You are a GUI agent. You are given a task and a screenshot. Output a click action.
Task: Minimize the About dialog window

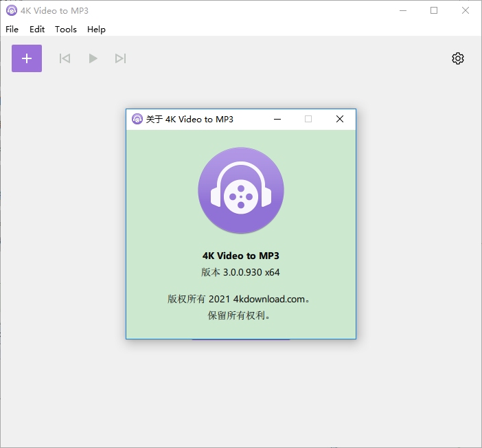277,119
